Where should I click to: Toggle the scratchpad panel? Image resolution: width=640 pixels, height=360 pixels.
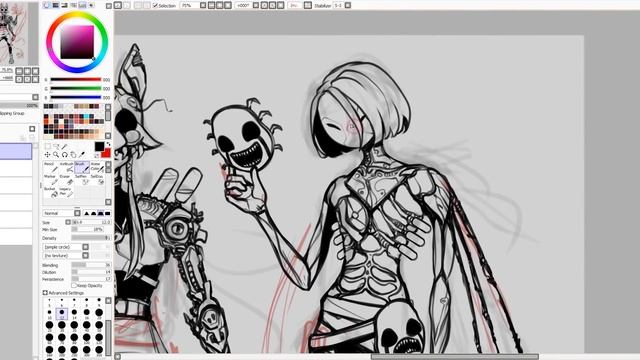tap(91, 5)
